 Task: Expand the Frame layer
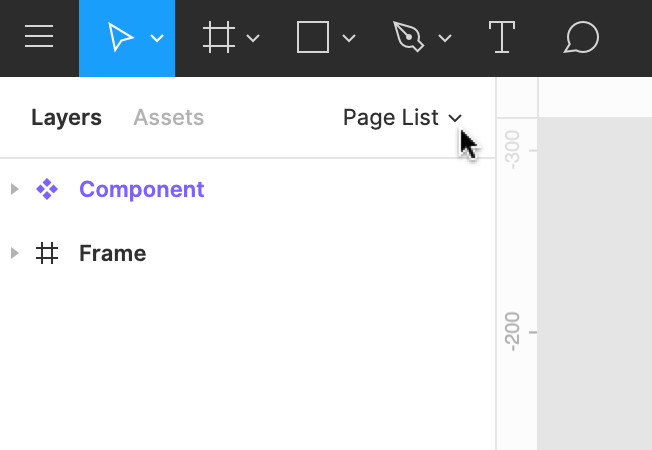point(14,253)
